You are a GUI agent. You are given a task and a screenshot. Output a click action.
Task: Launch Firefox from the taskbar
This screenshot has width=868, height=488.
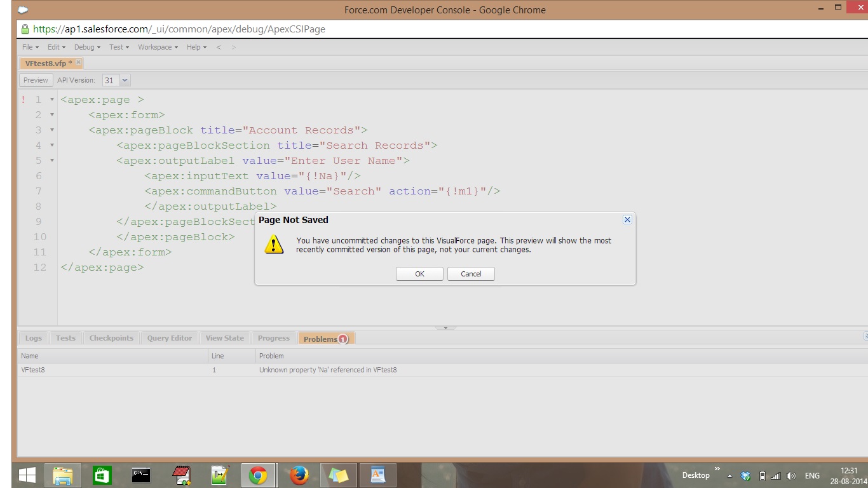tap(298, 475)
